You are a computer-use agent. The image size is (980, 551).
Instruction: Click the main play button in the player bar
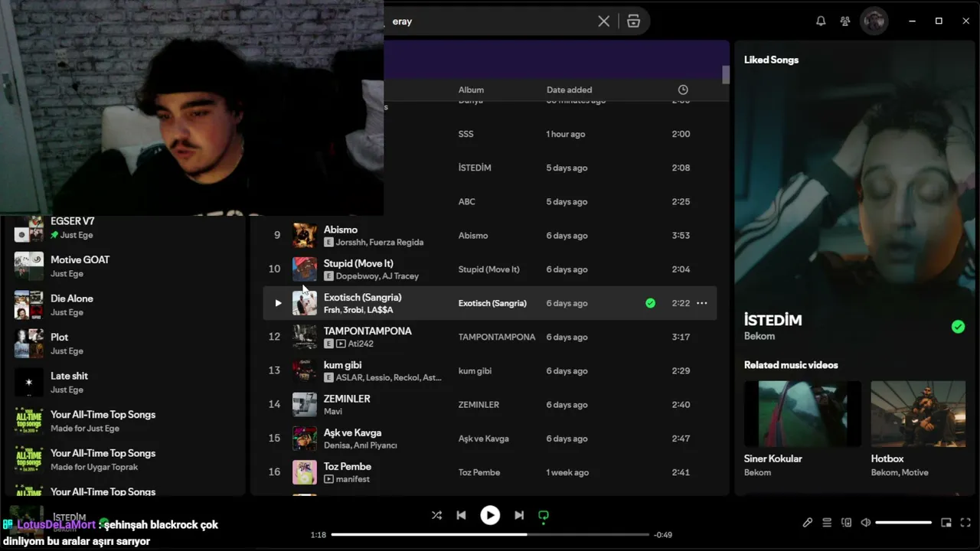coord(490,516)
